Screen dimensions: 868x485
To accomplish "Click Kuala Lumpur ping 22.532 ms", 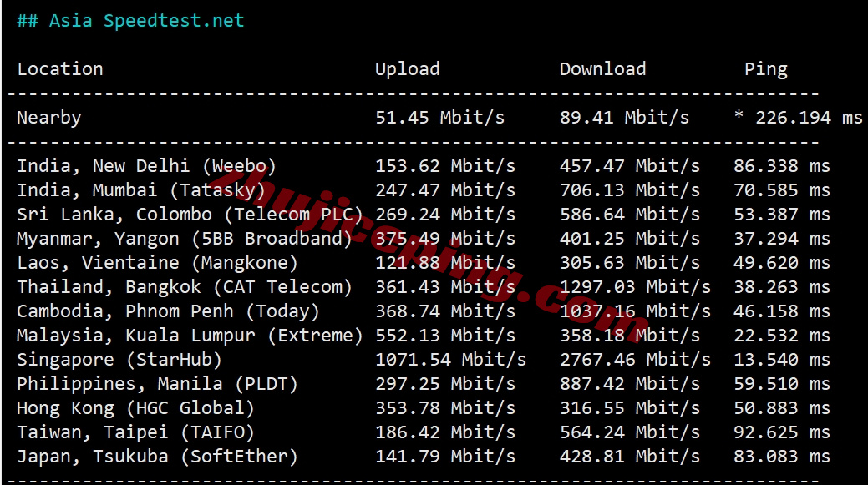I will (782, 336).
